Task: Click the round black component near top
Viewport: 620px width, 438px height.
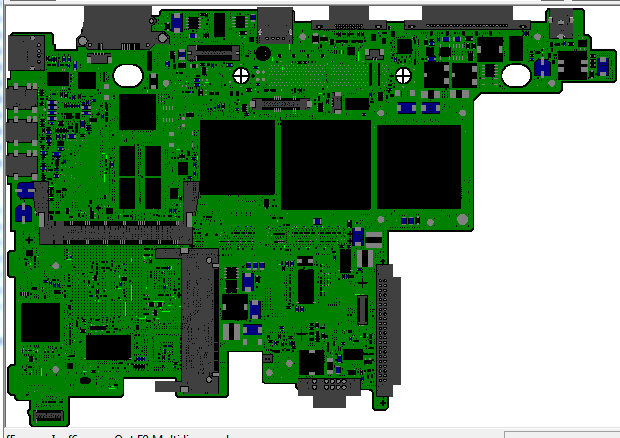Action: coord(262,52)
